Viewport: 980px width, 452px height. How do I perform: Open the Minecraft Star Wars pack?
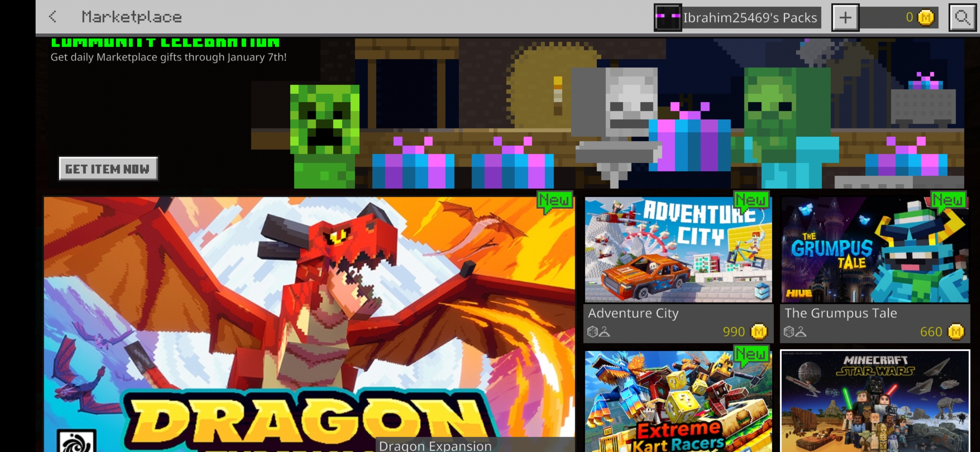(x=874, y=402)
